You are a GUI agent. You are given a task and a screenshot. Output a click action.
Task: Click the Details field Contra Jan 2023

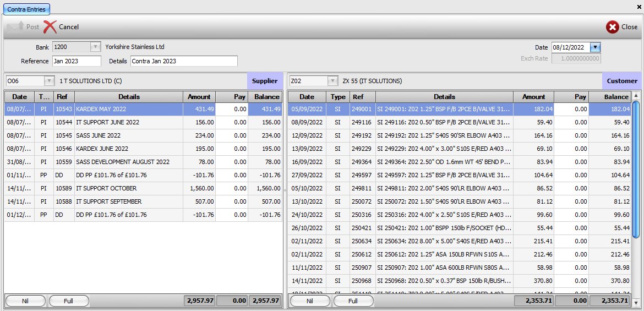184,61
